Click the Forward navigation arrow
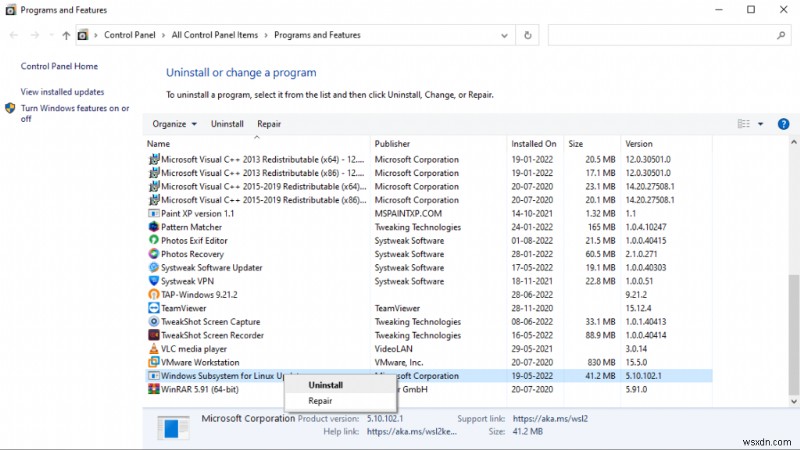This screenshot has height=450, width=800. point(35,35)
